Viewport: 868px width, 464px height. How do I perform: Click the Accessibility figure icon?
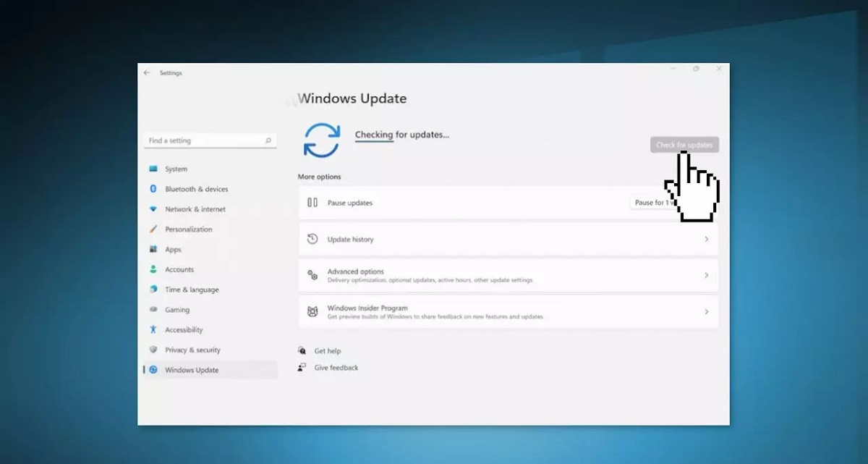[x=153, y=329]
